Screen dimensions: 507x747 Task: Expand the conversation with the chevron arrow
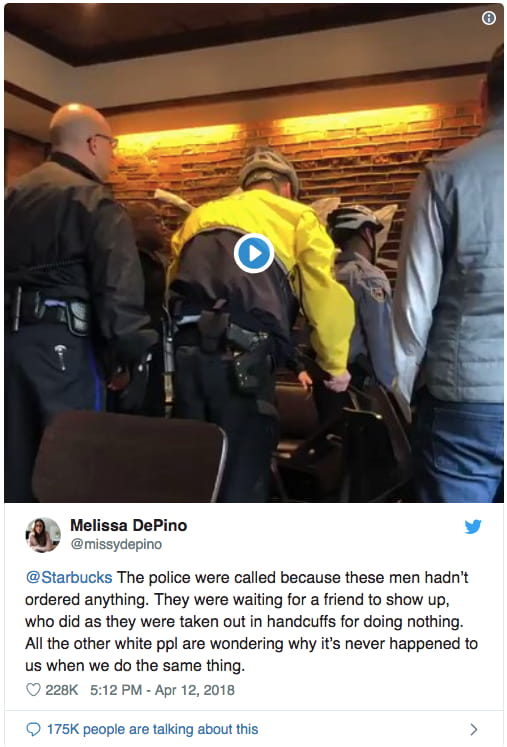[474, 729]
